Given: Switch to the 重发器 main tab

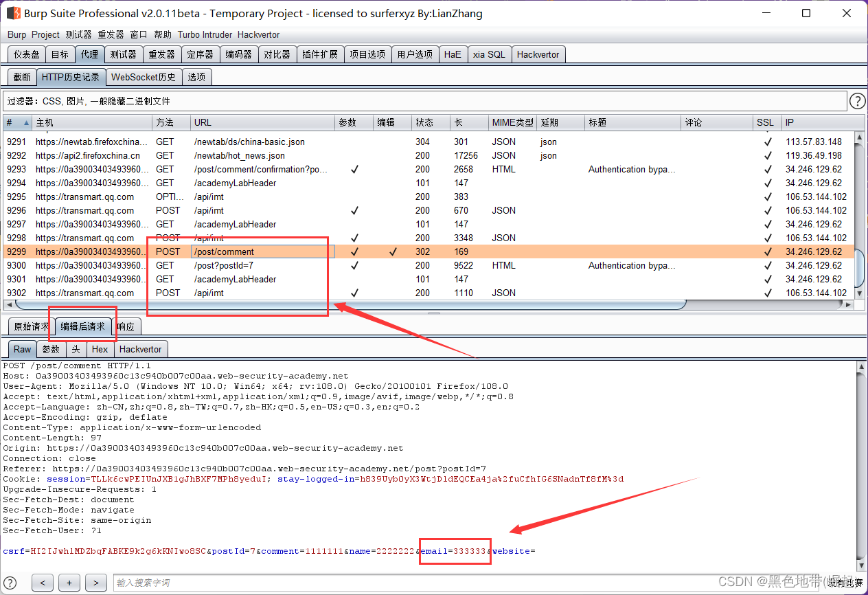Looking at the screenshot, I should (162, 54).
